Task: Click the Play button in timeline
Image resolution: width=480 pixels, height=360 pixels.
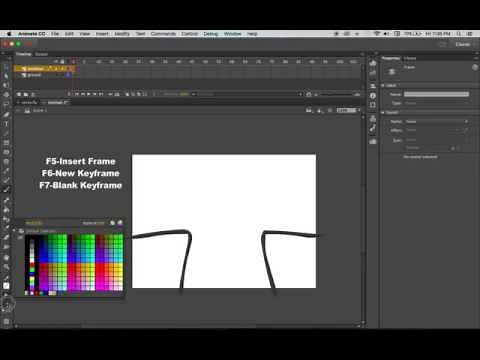Action: pos(89,94)
